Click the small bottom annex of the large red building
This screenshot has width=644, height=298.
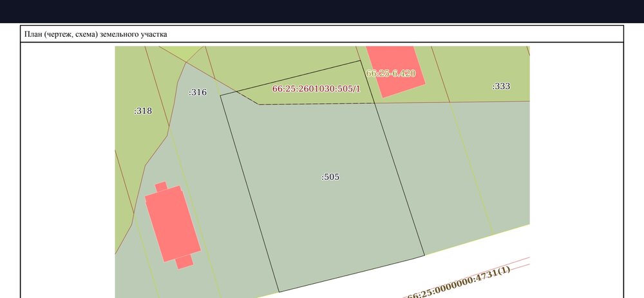[x=184, y=261]
